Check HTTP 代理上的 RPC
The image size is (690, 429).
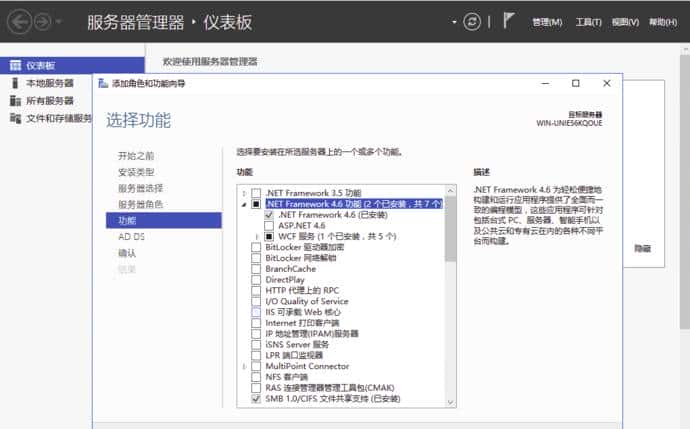pos(256,290)
